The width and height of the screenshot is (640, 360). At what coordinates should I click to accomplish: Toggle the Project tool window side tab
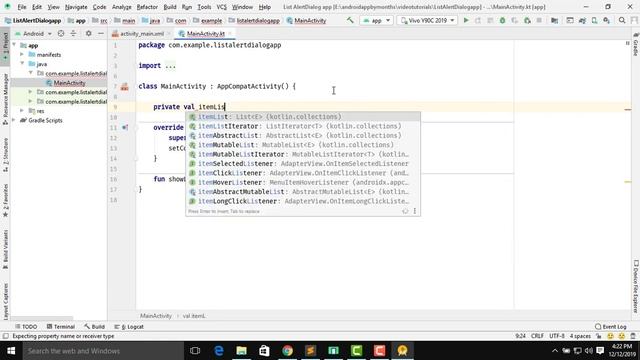click(5, 47)
